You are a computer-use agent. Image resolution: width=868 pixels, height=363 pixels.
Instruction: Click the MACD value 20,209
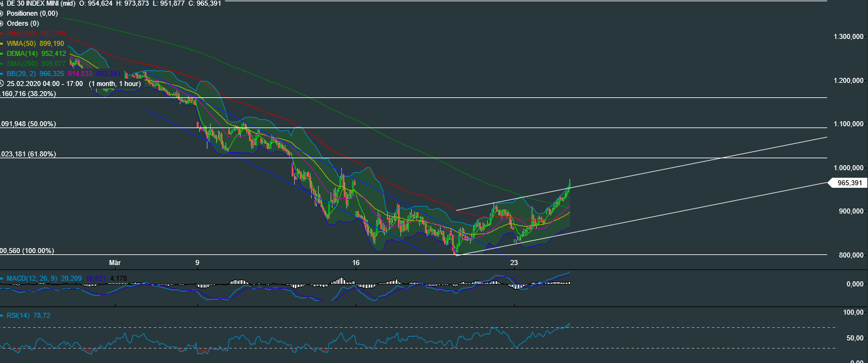(x=71, y=278)
